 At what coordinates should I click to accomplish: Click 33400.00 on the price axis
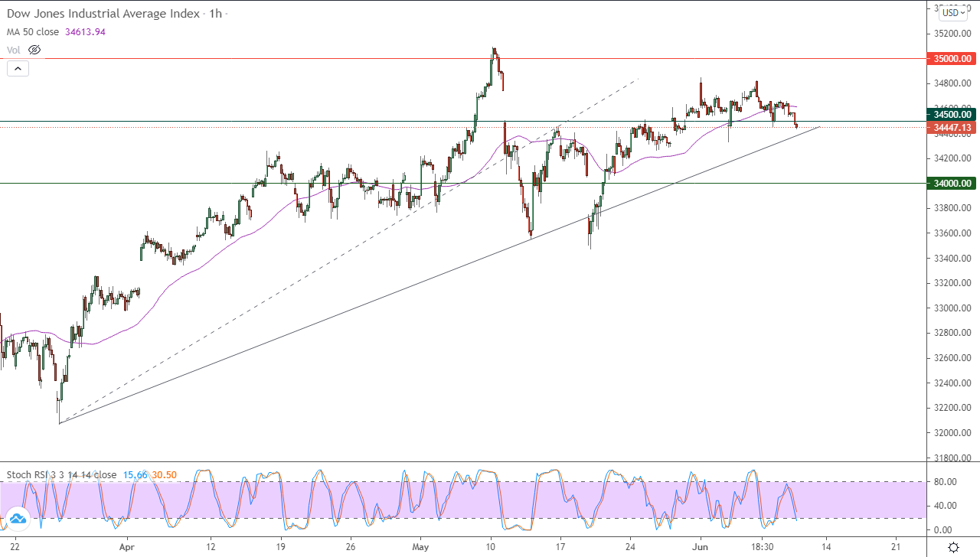952,258
